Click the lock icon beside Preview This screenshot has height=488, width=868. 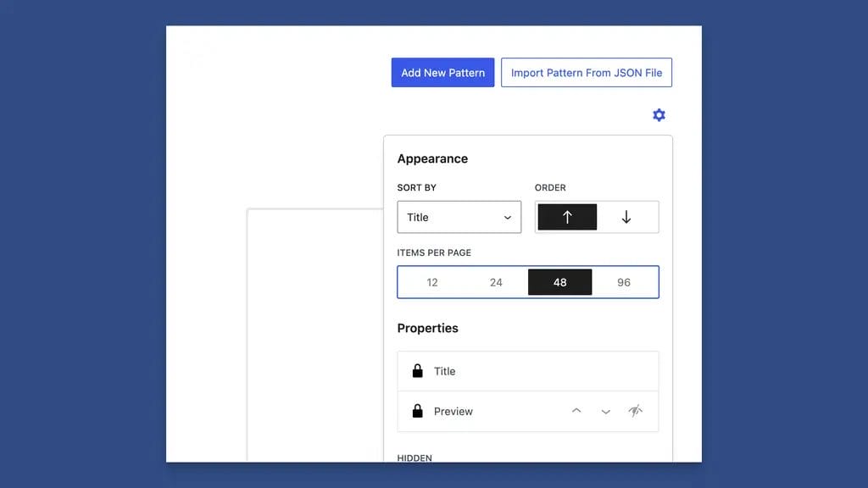click(417, 411)
